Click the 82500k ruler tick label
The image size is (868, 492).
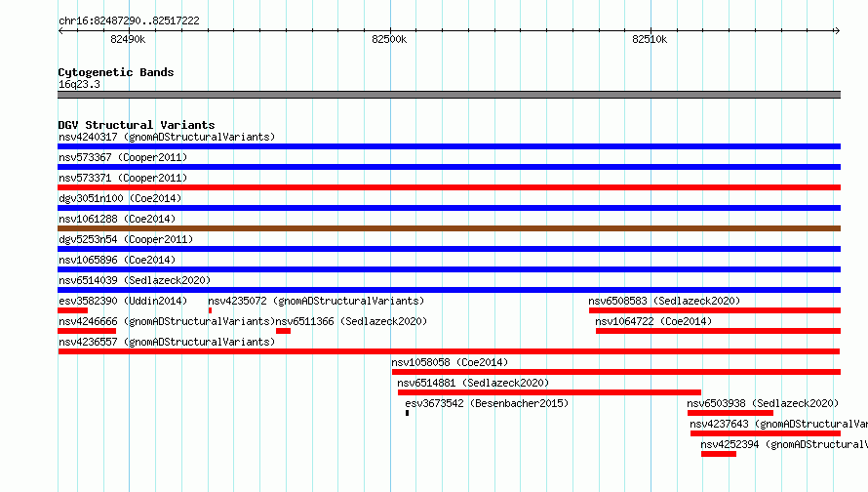click(x=389, y=39)
